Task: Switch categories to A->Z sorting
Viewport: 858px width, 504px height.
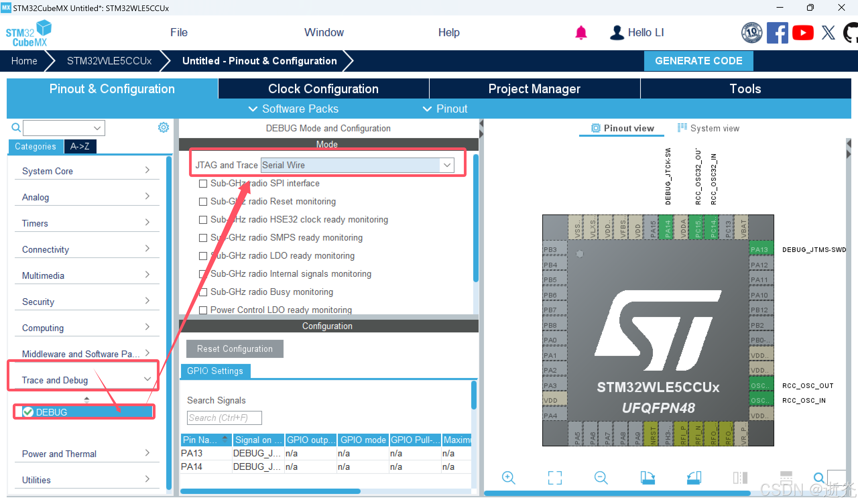Action: (x=80, y=146)
